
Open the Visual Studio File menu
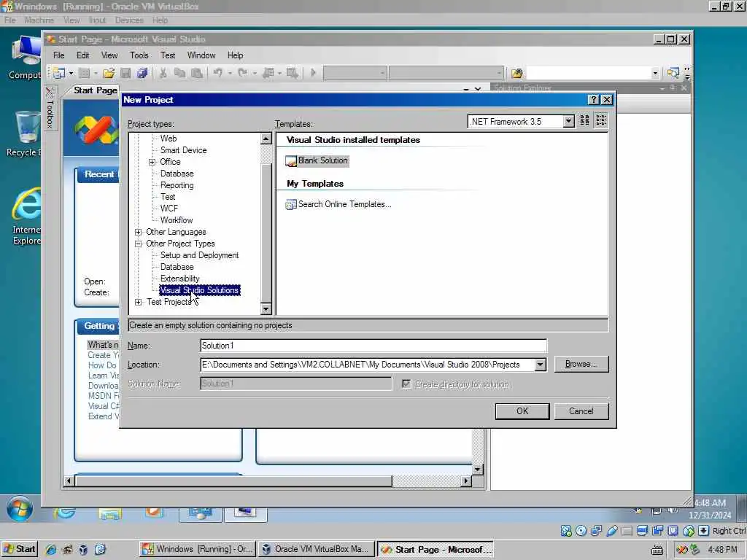coord(58,55)
